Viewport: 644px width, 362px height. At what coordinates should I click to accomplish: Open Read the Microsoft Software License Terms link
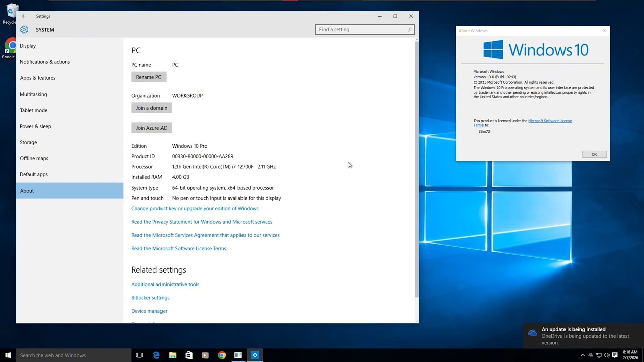pos(179,249)
